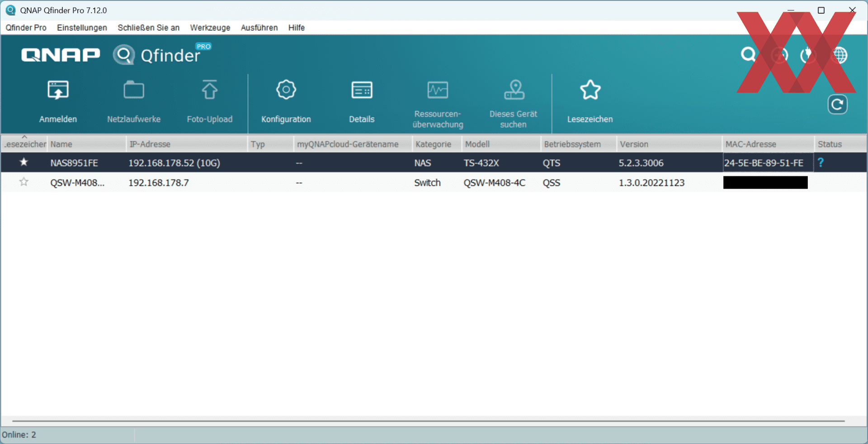Sort list by Name column
The height and width of the screenshot is (444, 868).
tap(86, 144)
